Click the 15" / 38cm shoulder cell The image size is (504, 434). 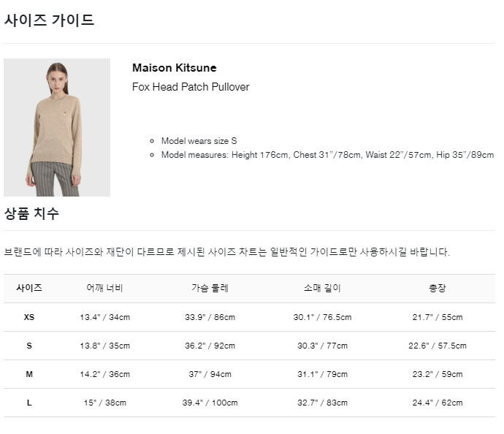[104, 403]
